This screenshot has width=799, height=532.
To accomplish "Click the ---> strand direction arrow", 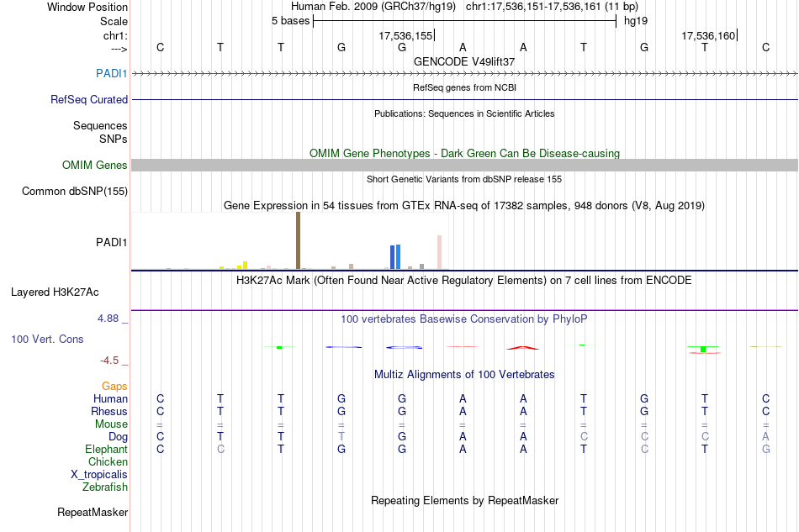I will click(119, 49).
